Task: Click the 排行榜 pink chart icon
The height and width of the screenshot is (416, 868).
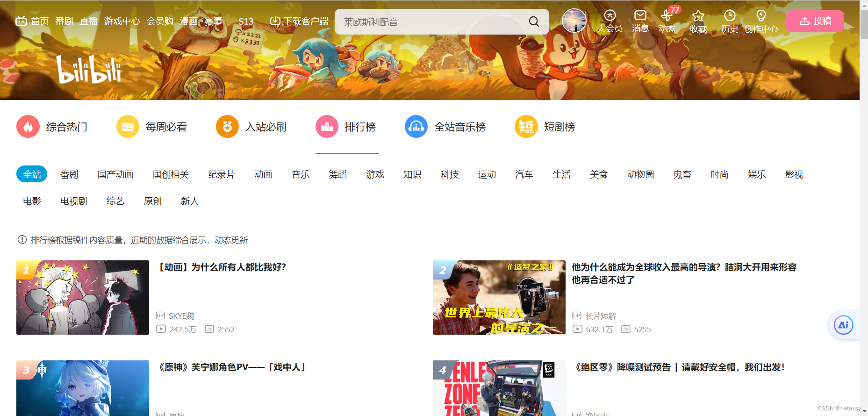Action: [x=327, y=127]
